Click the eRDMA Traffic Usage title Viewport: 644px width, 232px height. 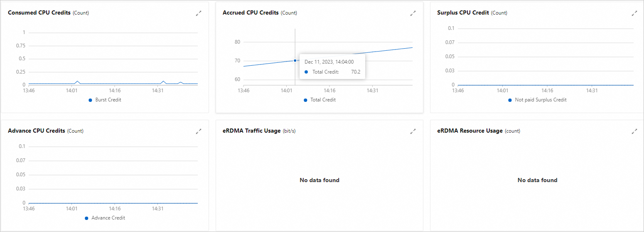tap(251, 131)
